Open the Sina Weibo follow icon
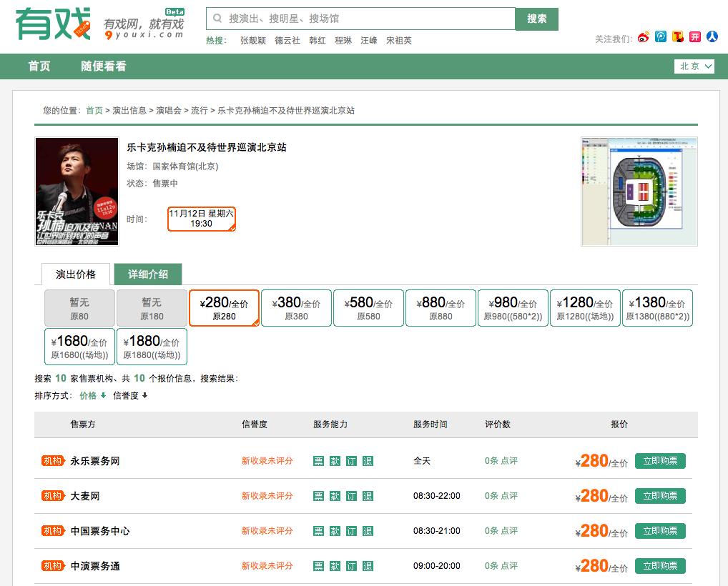The width and height of the screenshot is (728, 586). (643, 38)
